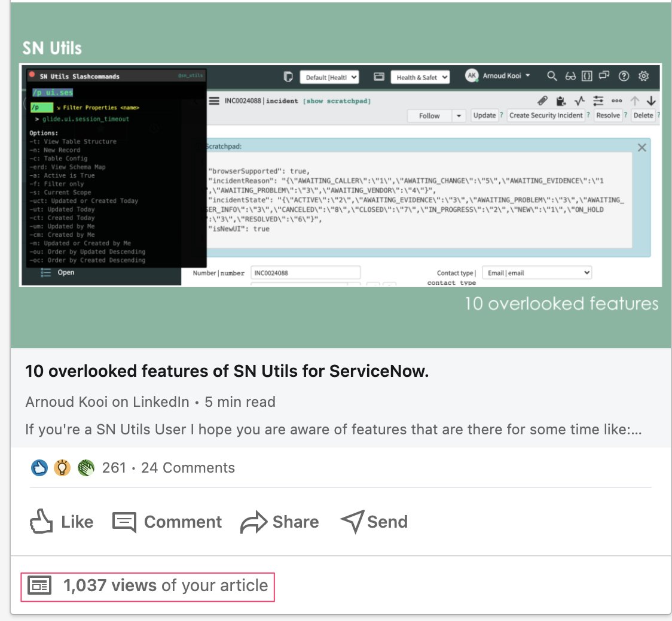Open the SN Utils curly braces icon
The image size is (672, 621).
tap(587, 76)
